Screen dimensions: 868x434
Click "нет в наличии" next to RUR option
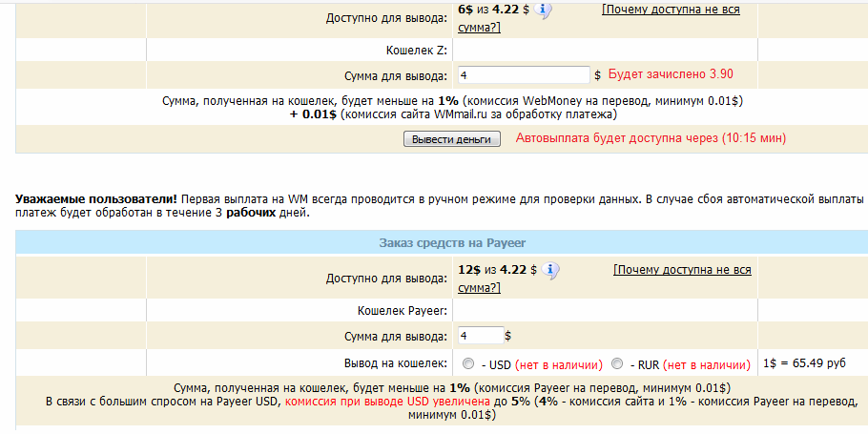[707, 364]
